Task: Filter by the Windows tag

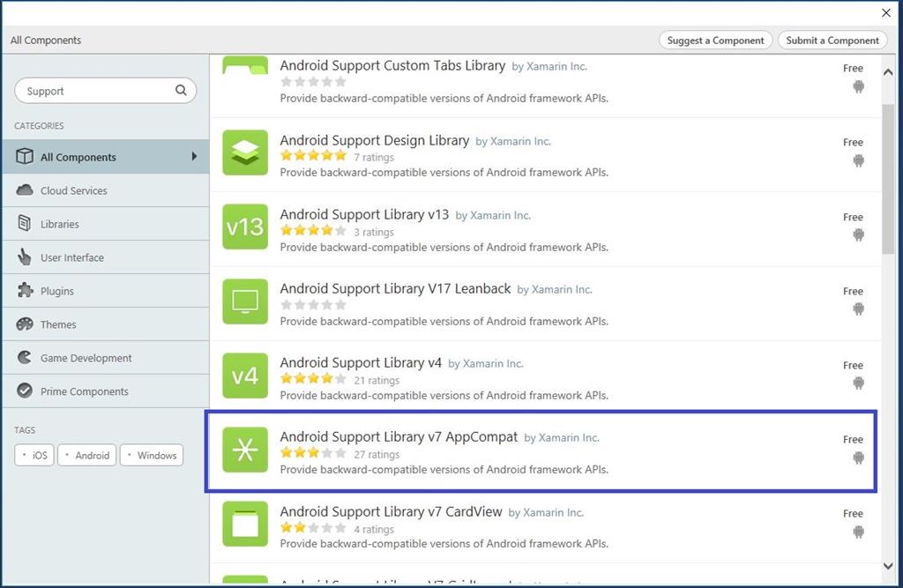Action: pyautogui.click(x=152, y=455)
